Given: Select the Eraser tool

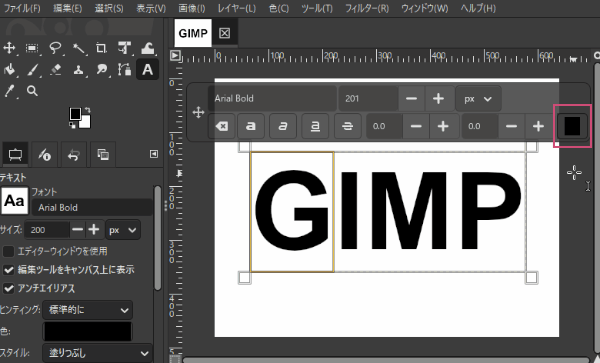Looking at the screenshot, I should click(x=55, y=70).
